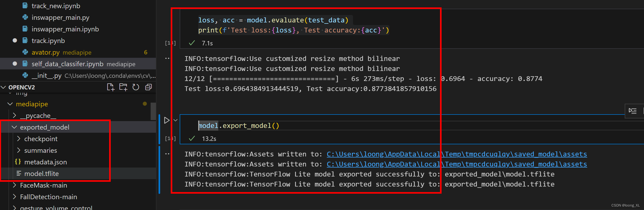Expand the FaceMask-main folder

click(x=14, y=185)
